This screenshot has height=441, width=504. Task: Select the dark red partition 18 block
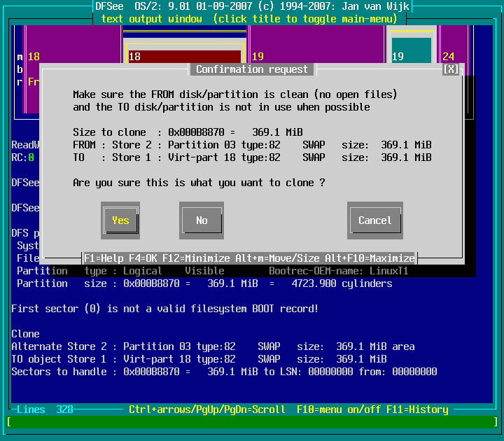point(185,57)
